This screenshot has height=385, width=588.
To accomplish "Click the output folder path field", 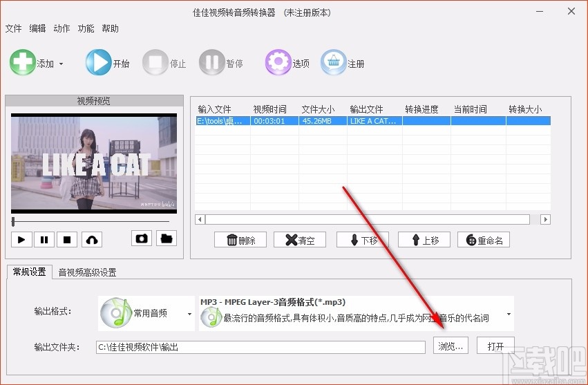I will pyautogui.click(x=260, y=347).
